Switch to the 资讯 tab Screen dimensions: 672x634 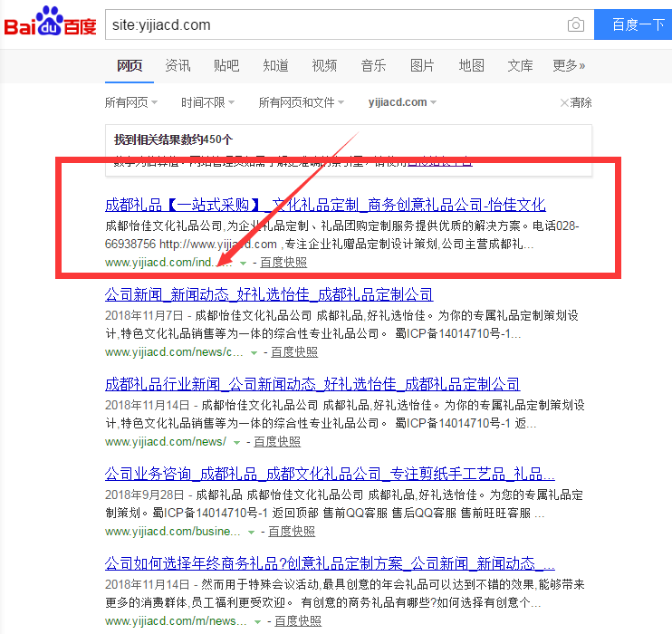(x=178, y=65)
